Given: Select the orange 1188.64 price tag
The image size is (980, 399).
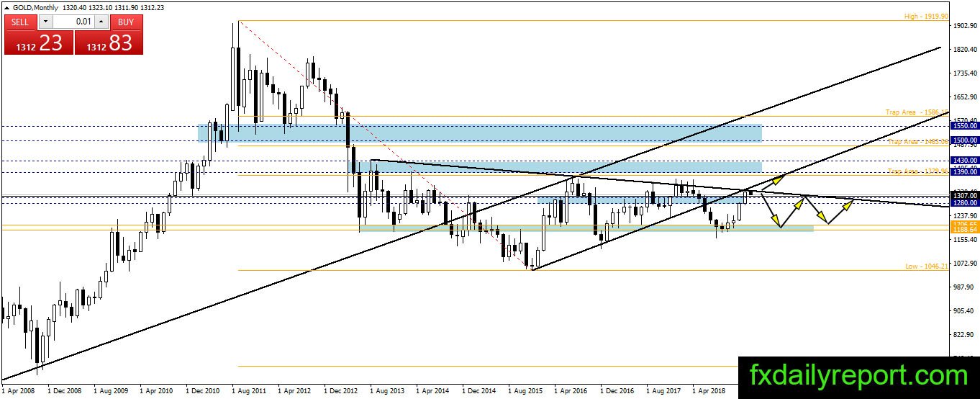Looking at the screenshot, I should coord(964,230).
